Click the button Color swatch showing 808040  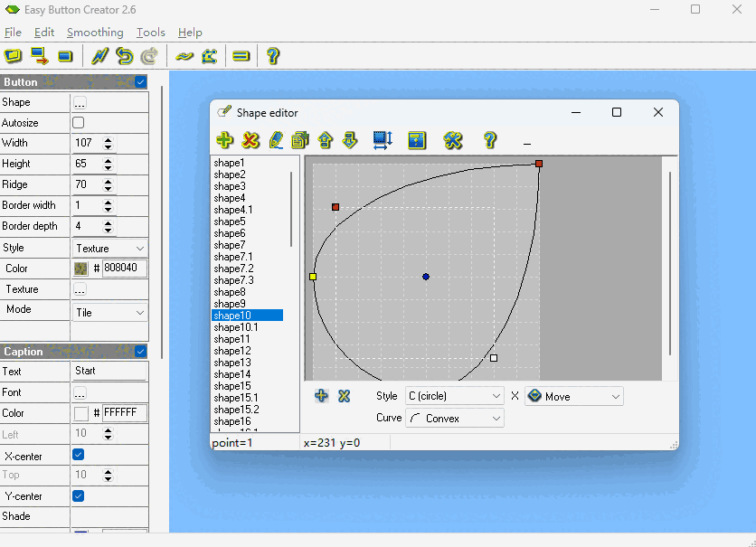coord(81,269)
